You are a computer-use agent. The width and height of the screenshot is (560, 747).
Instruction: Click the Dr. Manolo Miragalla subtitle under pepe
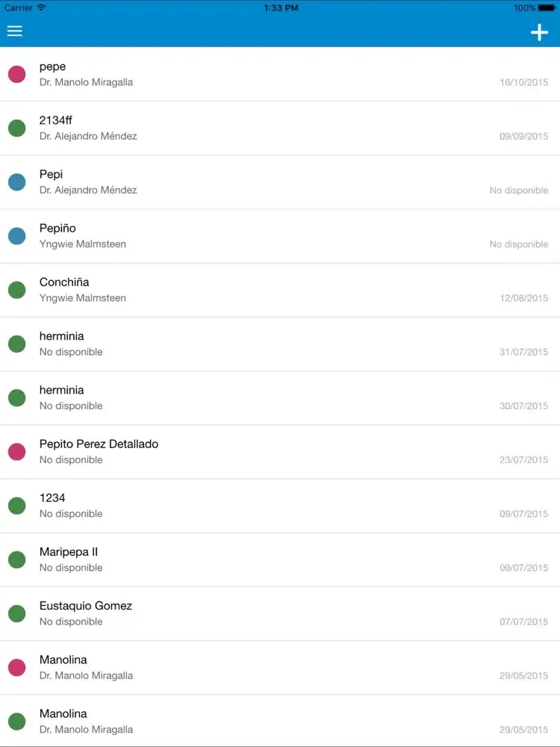click(86, 82)
